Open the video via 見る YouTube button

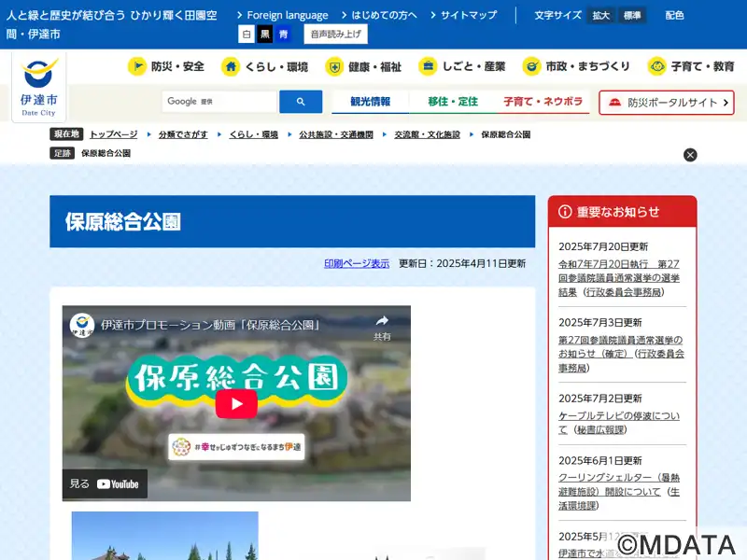105,483
